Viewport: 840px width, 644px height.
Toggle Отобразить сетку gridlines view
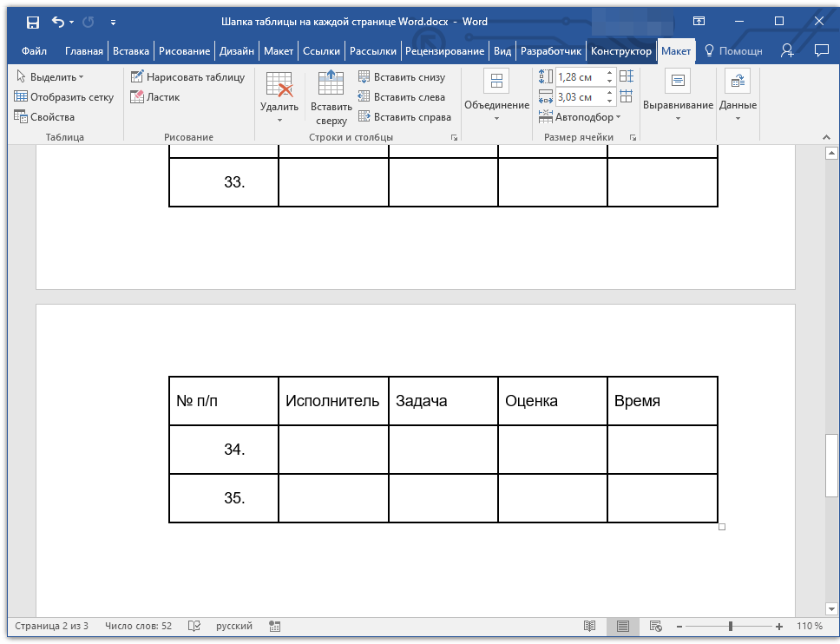coord(63,97)
